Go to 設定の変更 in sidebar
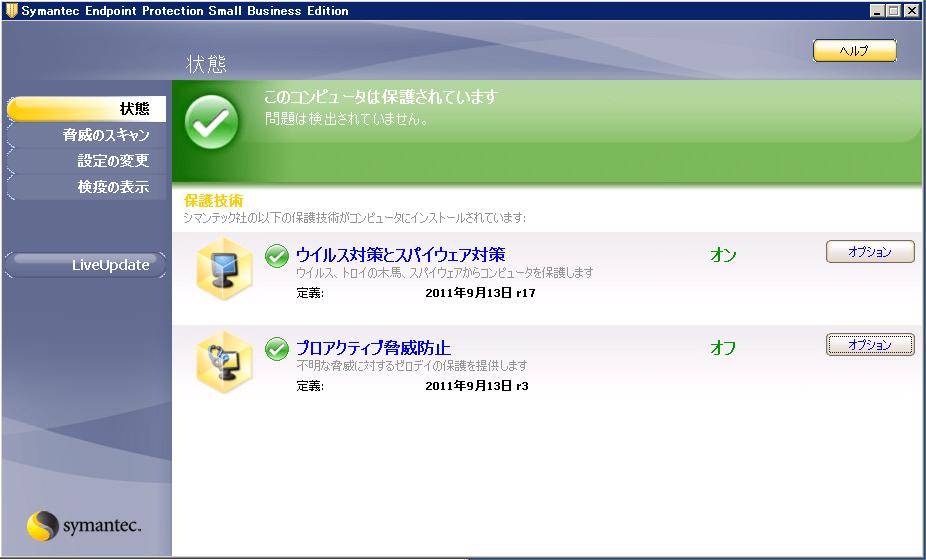The width and height of the screenshot is (926, 560). [x=86, y=161]
